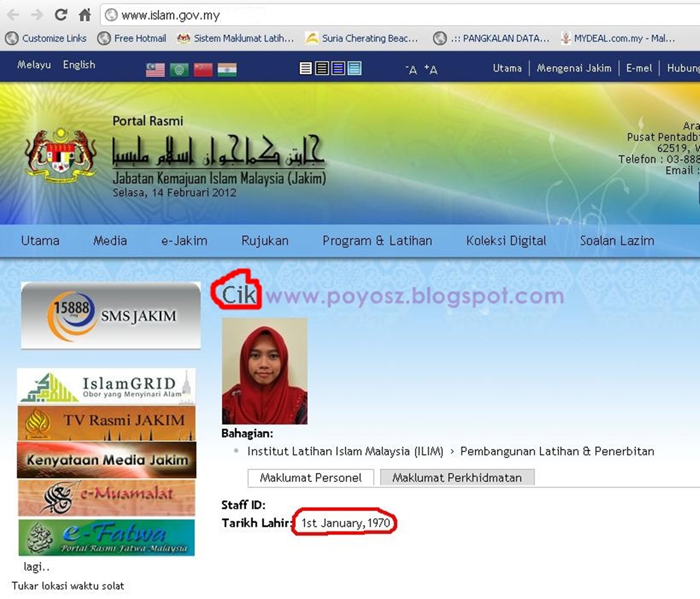Image resolution: width=700 pixels, height=599 pixels.
Task: Open the e-Muamalat banner
Action: tap(106, 497)
